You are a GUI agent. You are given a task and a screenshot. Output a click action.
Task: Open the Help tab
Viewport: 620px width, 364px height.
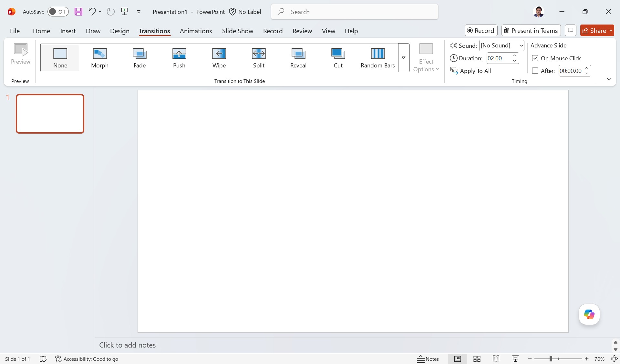(351, 31)
